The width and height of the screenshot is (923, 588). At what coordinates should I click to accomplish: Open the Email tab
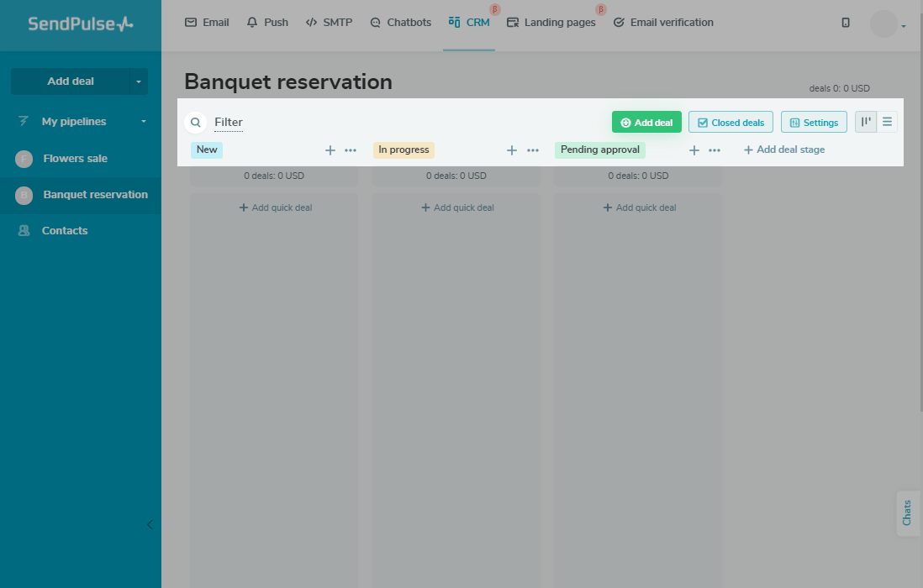pyautogui.click(x=207, y=23)
